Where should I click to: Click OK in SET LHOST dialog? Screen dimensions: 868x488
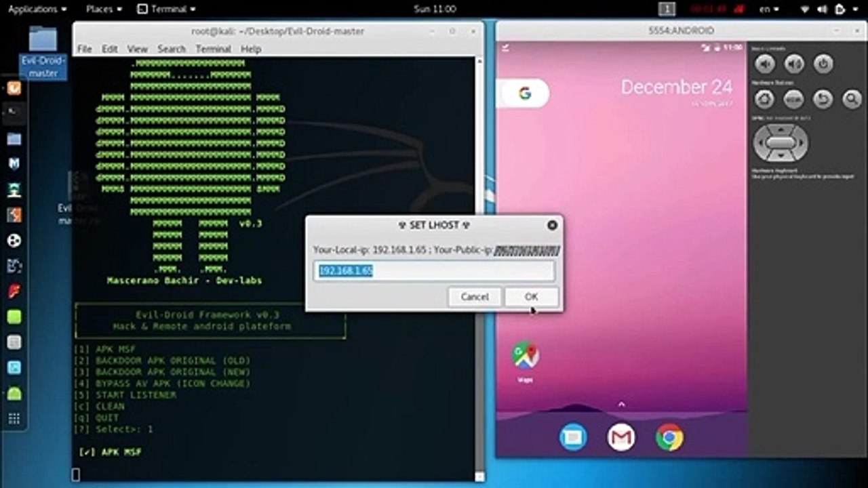532,297
